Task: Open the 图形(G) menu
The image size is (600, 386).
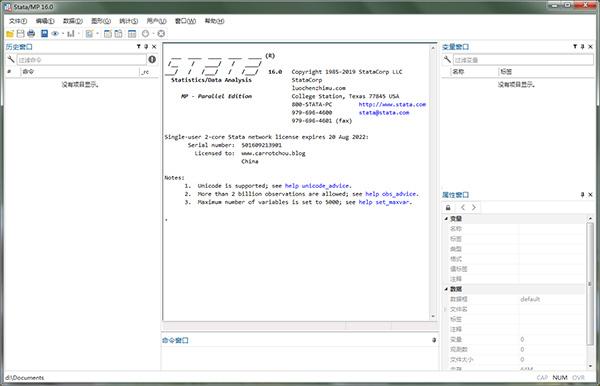Action: tap(101, 21)
